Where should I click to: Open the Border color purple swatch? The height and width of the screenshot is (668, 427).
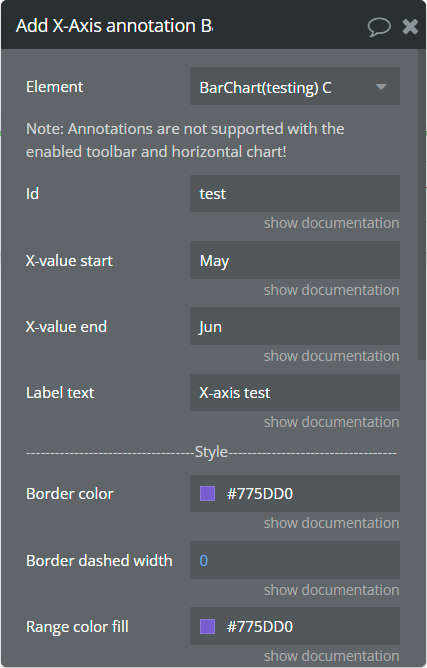[x=208, y=494]
